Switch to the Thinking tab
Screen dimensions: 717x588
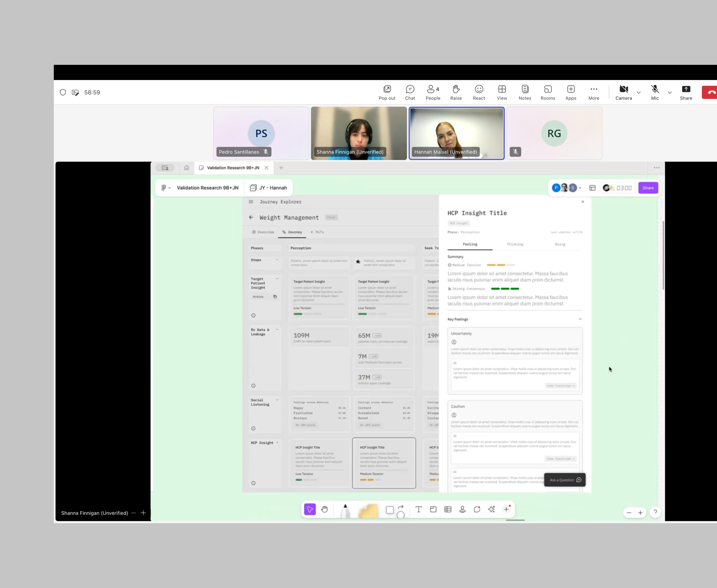(x=515, y=244)
